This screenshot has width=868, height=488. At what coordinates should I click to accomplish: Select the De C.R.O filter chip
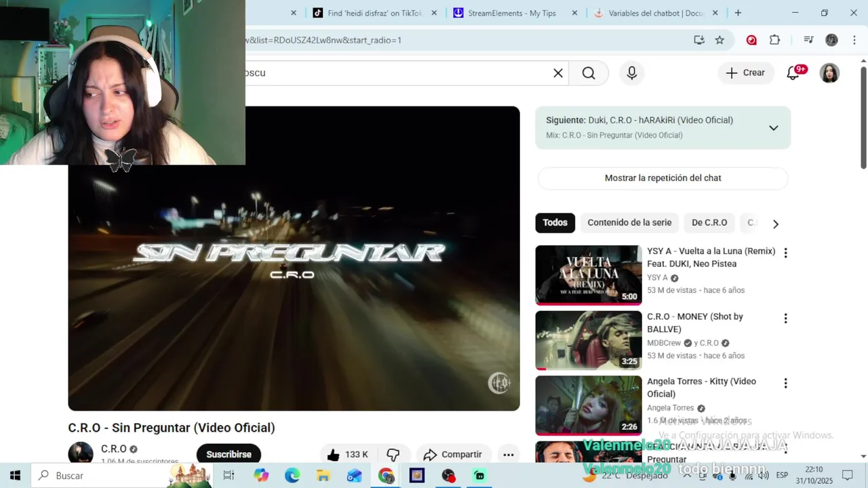709,222
